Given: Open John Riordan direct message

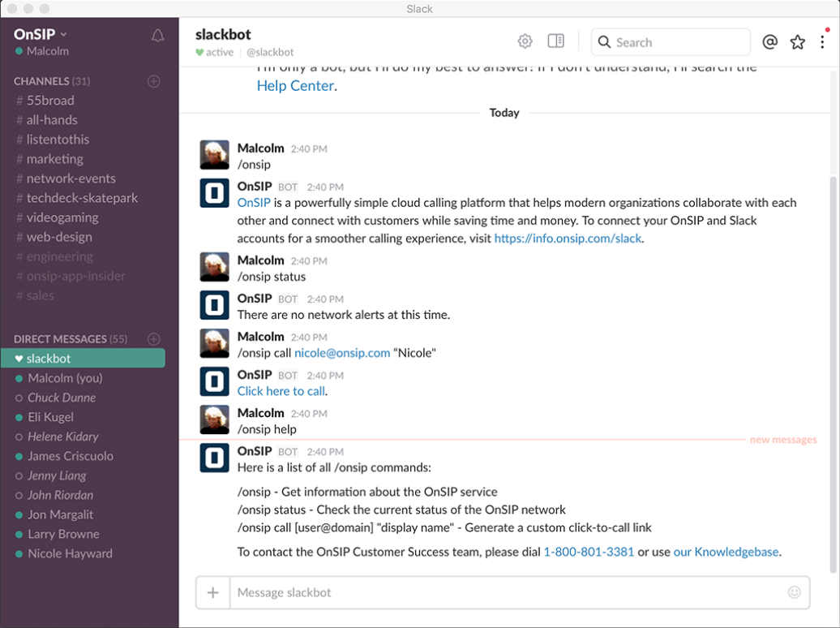Looking at the screenshot, I should 60,495.
